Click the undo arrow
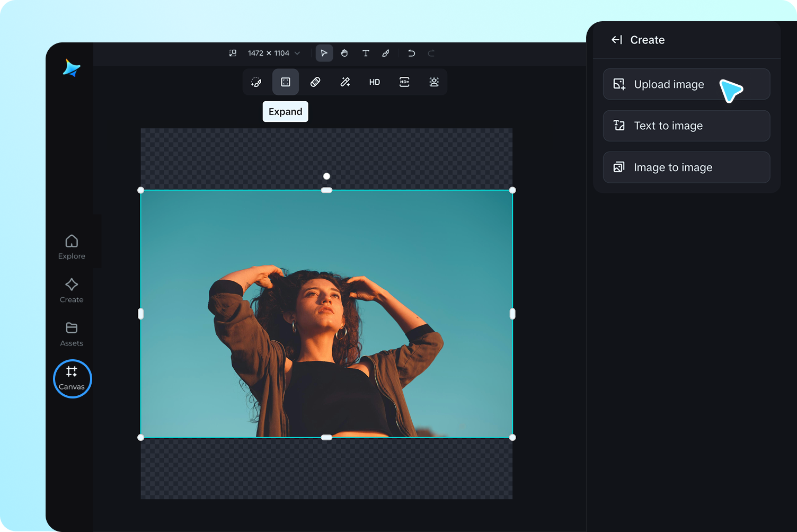 (x=411, y=53)
